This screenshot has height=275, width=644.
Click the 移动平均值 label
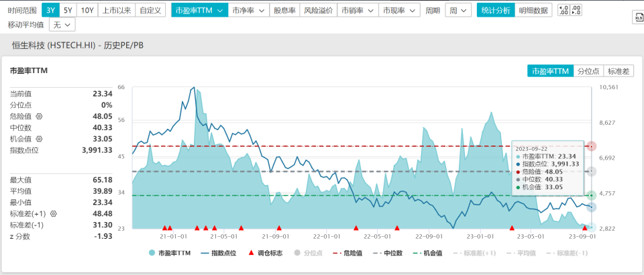[x=27, y=25]
